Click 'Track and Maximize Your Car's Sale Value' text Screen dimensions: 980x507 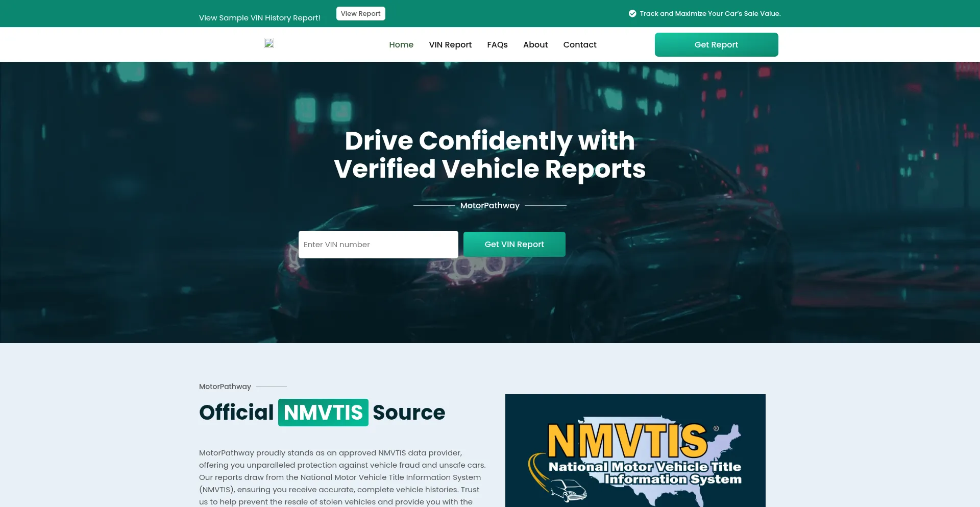(710, 14)
